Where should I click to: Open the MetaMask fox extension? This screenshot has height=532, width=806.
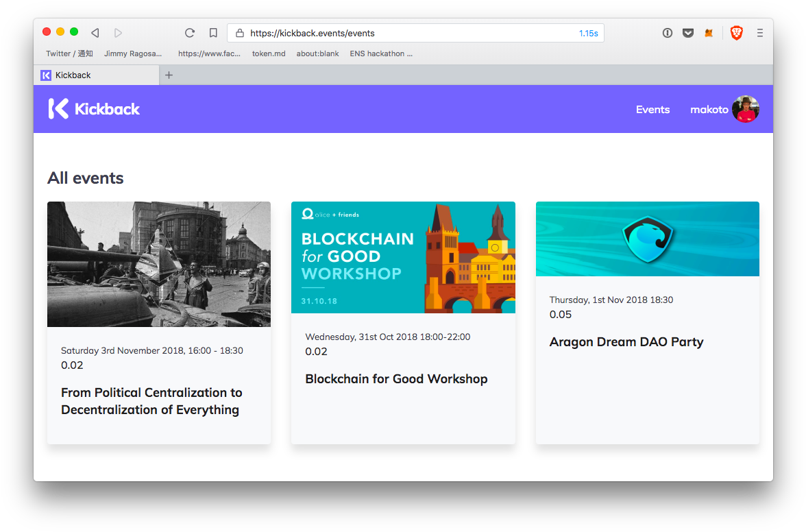click(709, 33)
